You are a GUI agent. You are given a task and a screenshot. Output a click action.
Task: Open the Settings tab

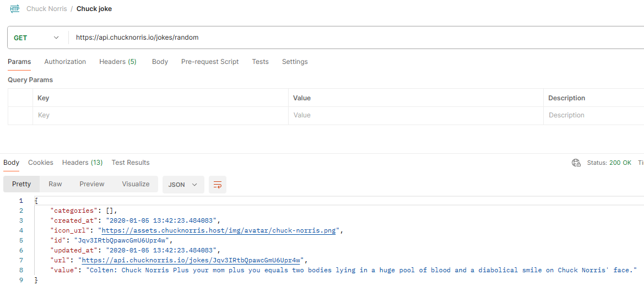pyautogui.click(x=295, y=62)
